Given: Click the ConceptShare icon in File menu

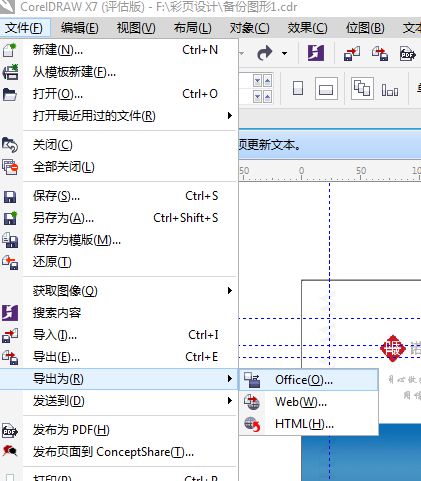Looking at the screenshot, I should (10, 451).
